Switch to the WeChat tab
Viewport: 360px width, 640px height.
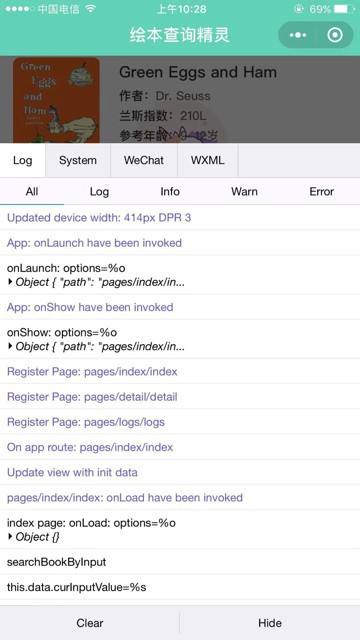tap(144, 160)
